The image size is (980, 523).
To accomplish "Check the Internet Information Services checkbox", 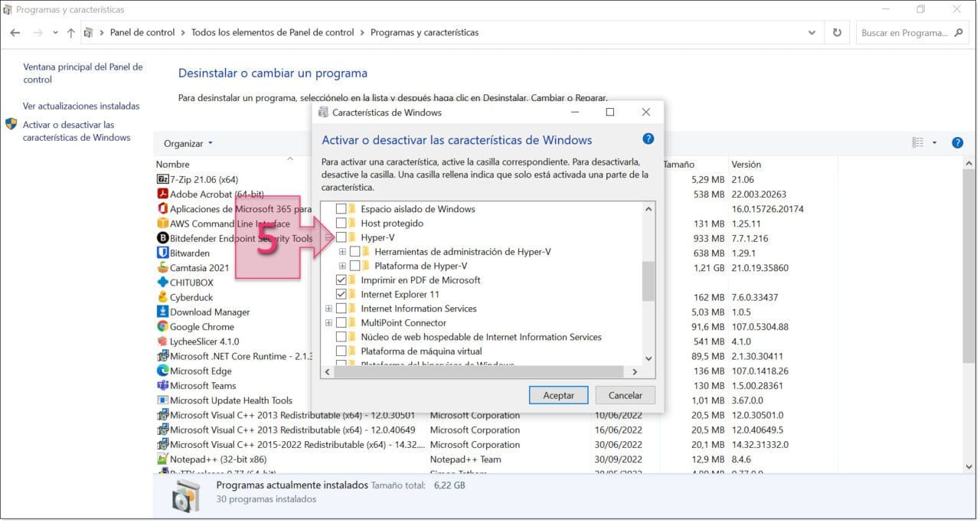I will [341, 309].
